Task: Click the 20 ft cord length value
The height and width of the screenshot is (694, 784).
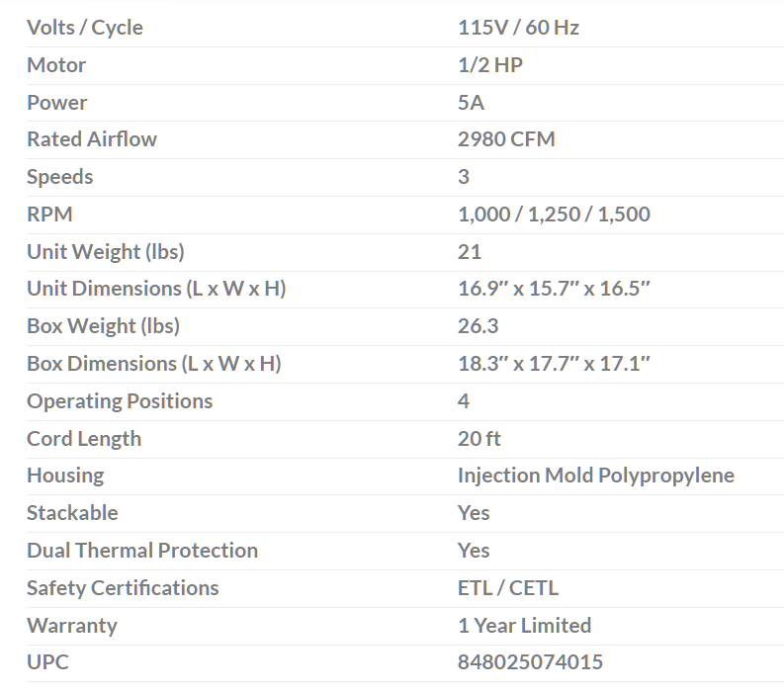Action: 479,439
